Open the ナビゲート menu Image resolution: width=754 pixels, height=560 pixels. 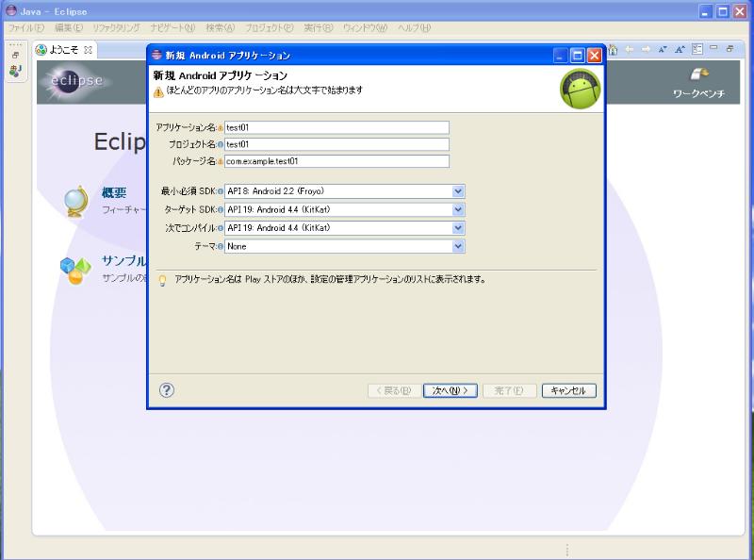(x=172, y=28)
